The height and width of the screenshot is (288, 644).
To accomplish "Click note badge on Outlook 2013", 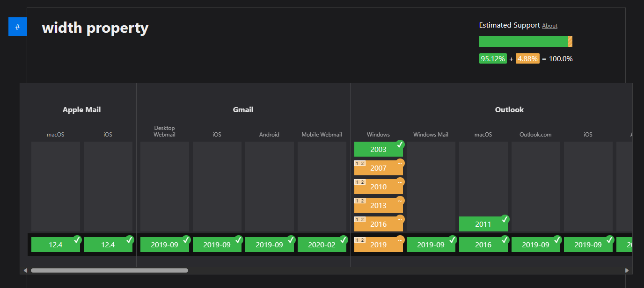I will click(360, 201).
